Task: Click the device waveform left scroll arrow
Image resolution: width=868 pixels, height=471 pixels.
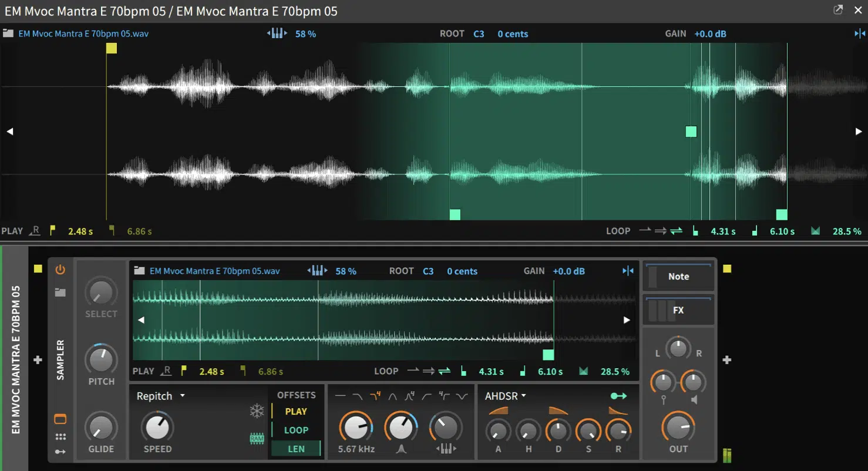Action: pyautogui.click(x=141, y=320)
